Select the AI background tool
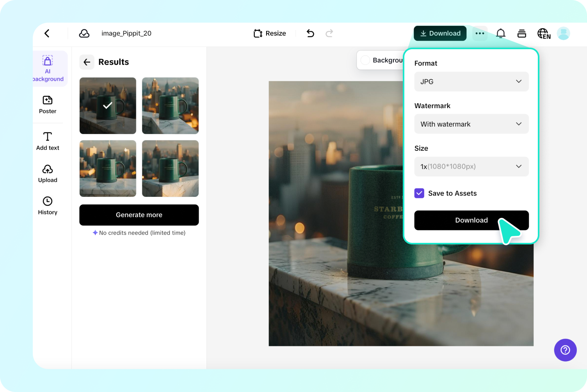 coord(48,68)
